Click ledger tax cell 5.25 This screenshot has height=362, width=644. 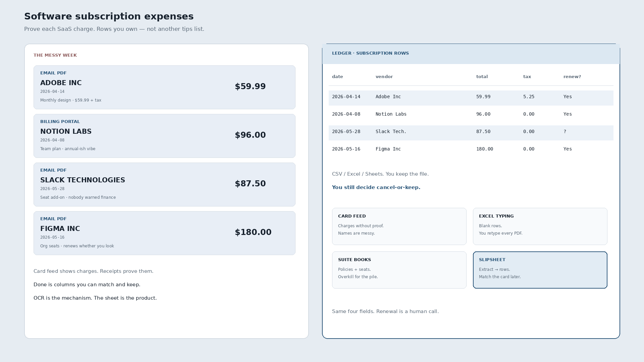(529, 97)
